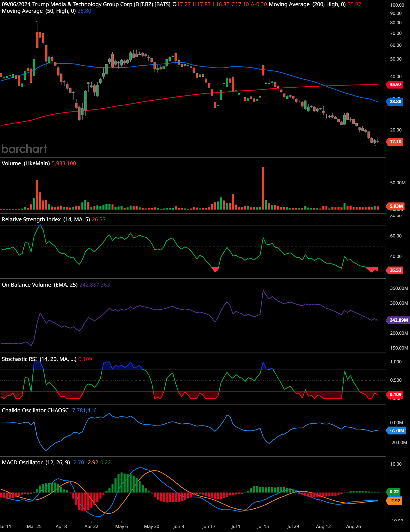Click the Moving Average (200, High, 0) label

(307, 4)
